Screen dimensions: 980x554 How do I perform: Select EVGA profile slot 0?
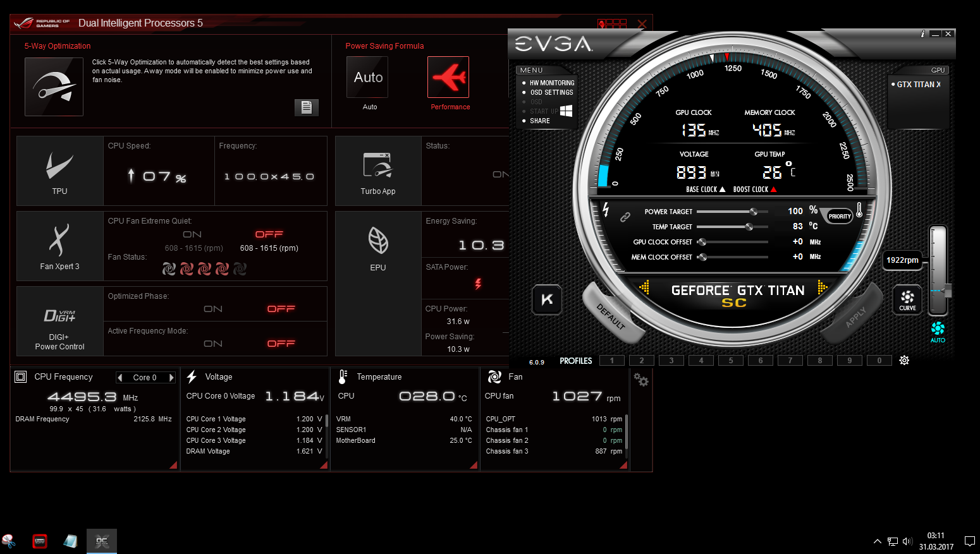click(x=879, y=361)
